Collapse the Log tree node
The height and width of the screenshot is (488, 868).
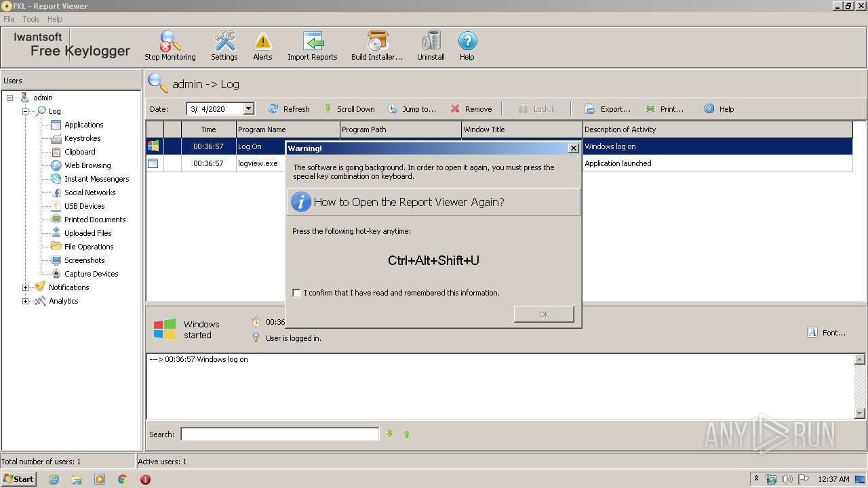click(x=26, y=111)
